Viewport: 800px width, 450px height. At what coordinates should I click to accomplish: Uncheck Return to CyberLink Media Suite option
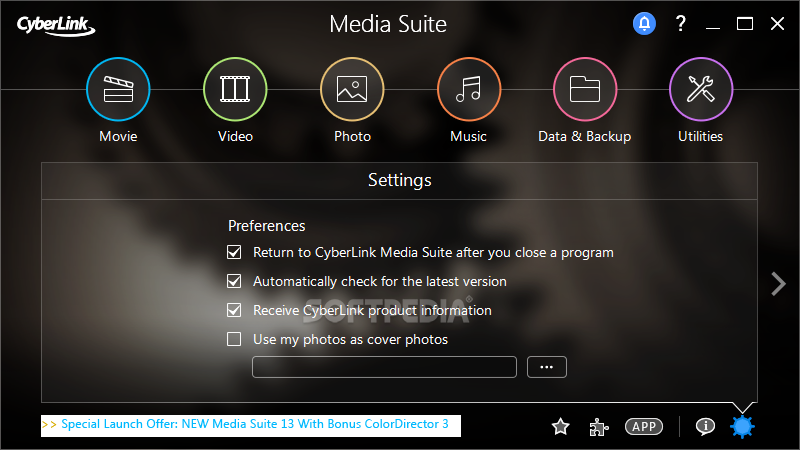click(x=234, y=252)
